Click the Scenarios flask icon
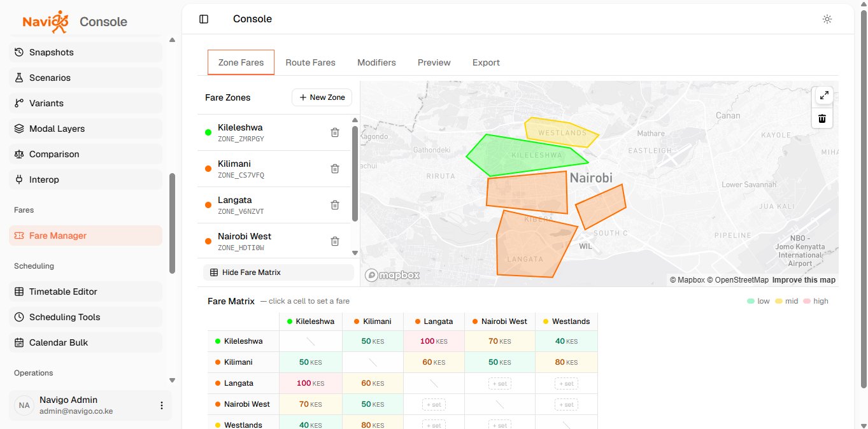Image resolution: width=868 pixels, height=429 pixels. coord(19,78)
